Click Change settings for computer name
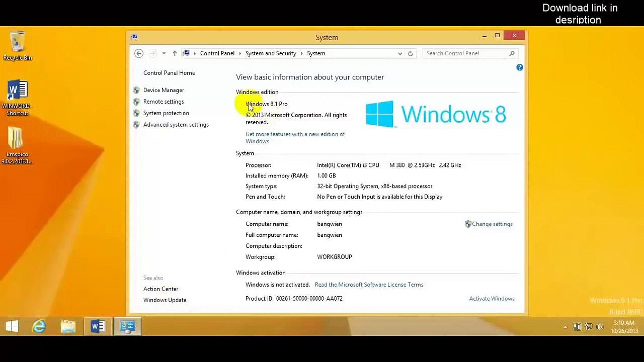Viewport: 644px width, 362px height. [x=492, y=224]
